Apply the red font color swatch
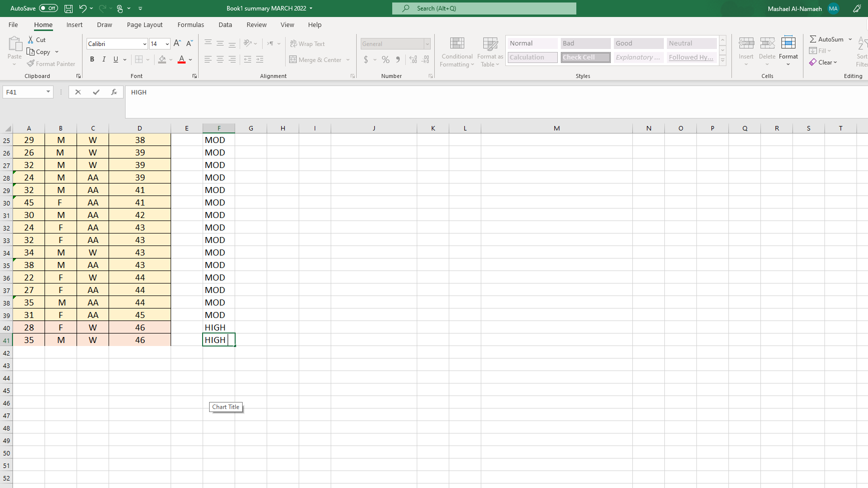Viewport: 868px width, 488px height. [182, 59]
